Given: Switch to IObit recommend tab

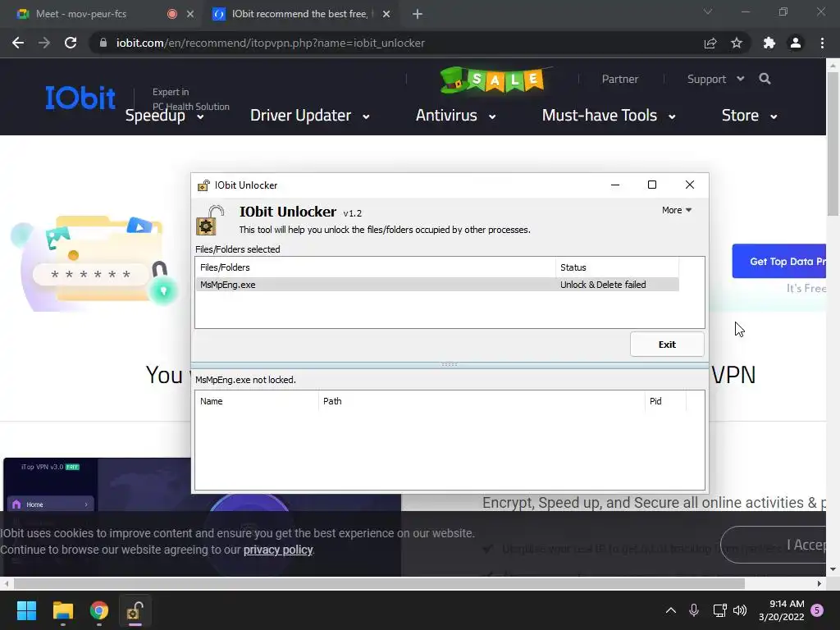Looking at the screenshot, I should pos(300,14).
